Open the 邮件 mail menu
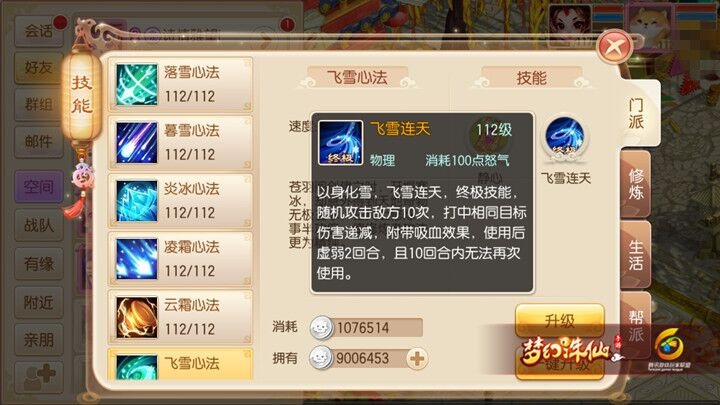720x405 pixels. (39, 142)
